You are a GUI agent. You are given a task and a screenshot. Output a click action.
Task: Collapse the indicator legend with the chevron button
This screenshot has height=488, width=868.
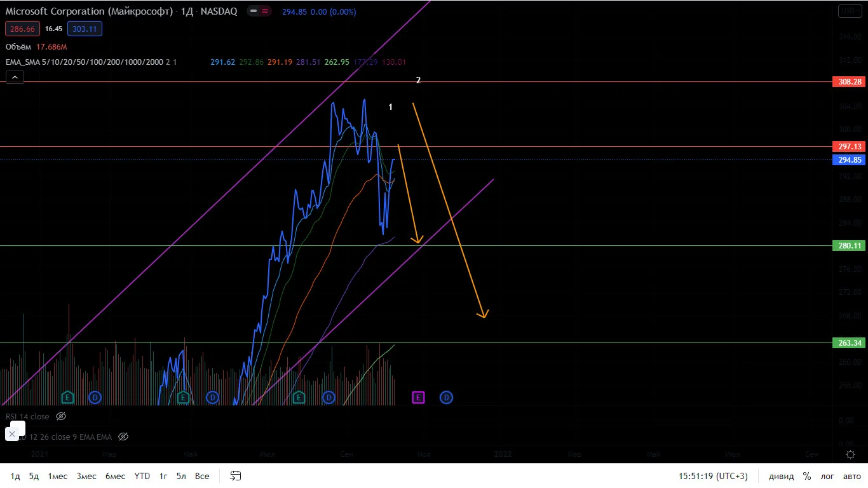coord(15,78)
